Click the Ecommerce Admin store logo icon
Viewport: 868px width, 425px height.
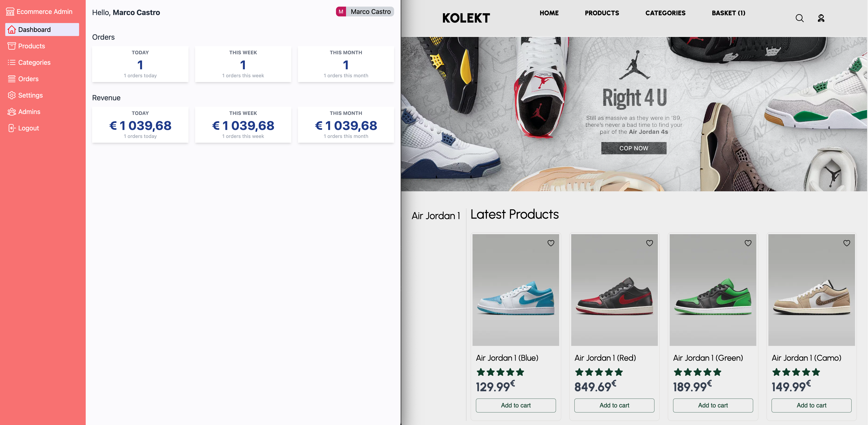point(10,12)
